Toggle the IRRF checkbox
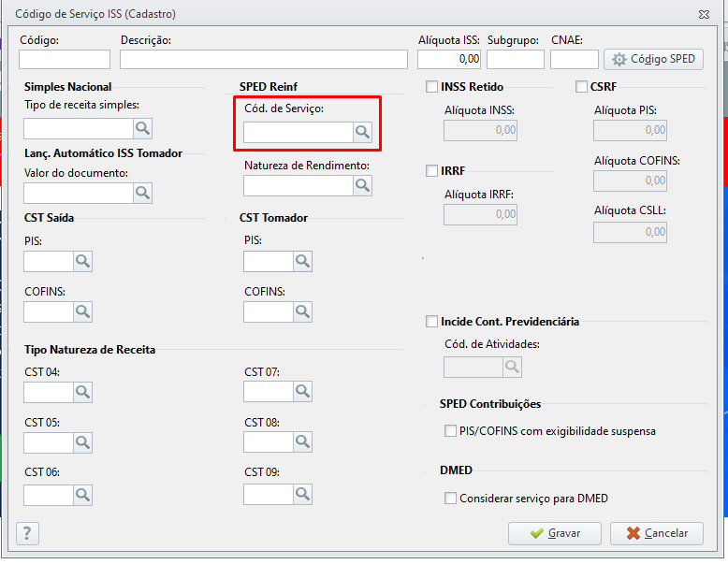Screen dimensions: 728x564 [431, 171]
